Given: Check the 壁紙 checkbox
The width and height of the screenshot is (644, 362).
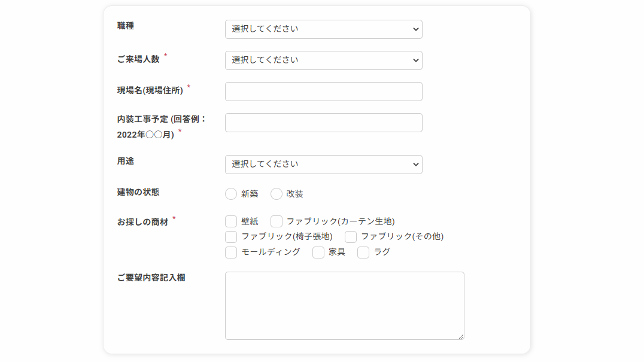Looking at the screenshot, I should [x=231, y=221].
